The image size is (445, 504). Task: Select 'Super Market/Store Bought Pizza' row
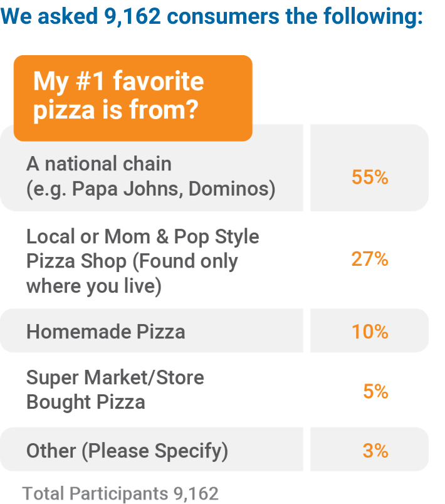[x=151, y=389]
